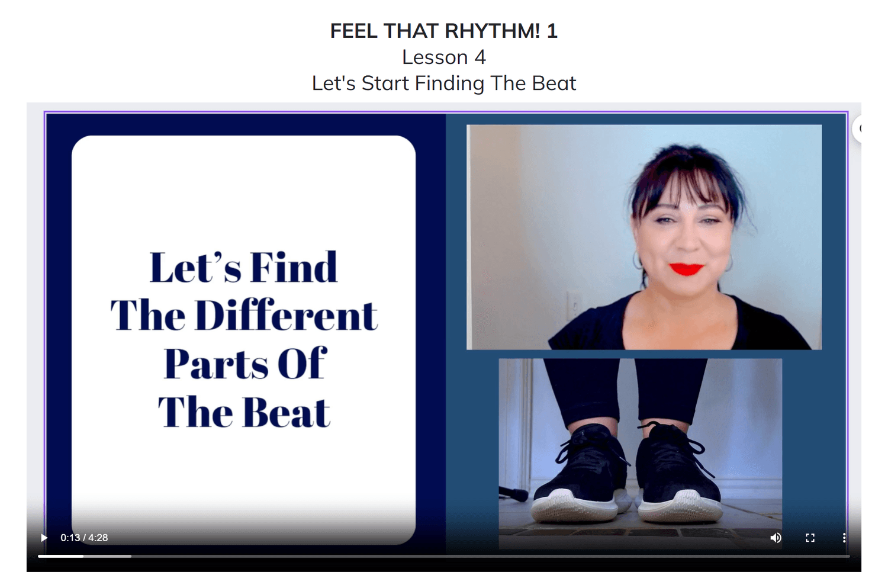888x588 pixels.
Task: Click the buffered gray portion of the timeline
Action: [107, 556]
